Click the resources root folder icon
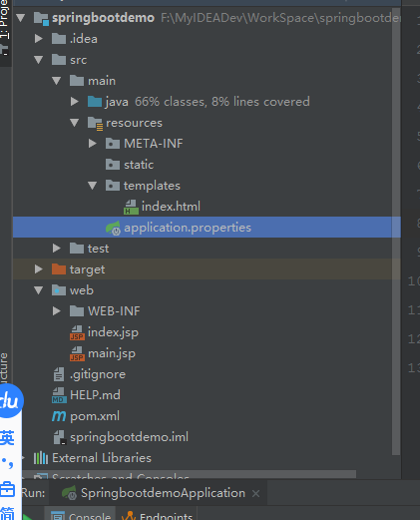 click(95, 124)
